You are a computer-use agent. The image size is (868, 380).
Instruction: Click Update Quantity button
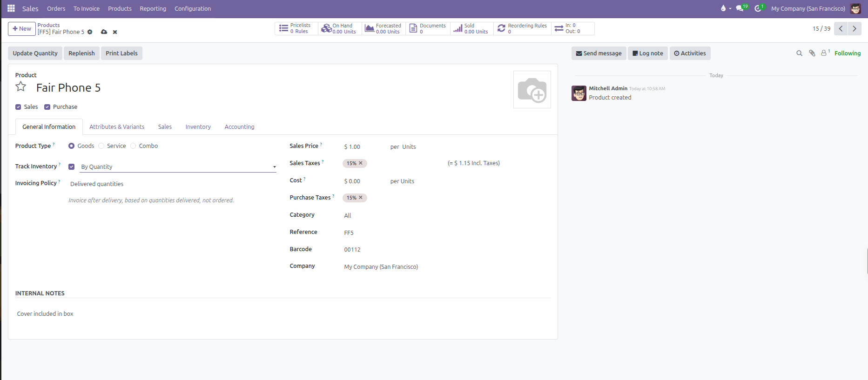point(35,53)
